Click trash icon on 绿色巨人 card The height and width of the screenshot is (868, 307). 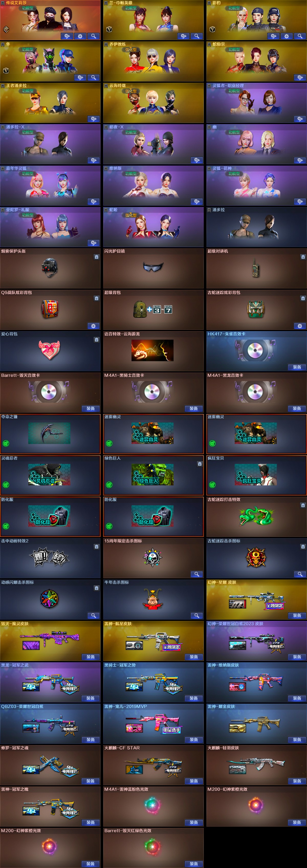200,464
